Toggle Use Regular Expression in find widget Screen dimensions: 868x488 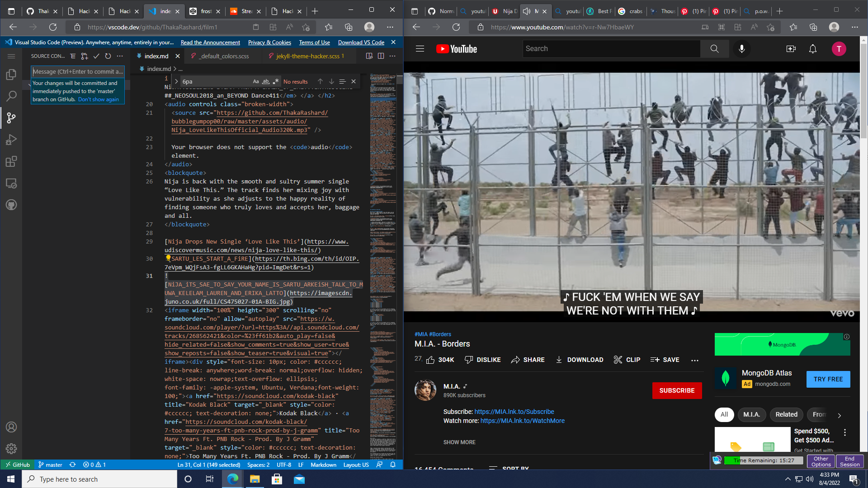[x=276, y=81]
